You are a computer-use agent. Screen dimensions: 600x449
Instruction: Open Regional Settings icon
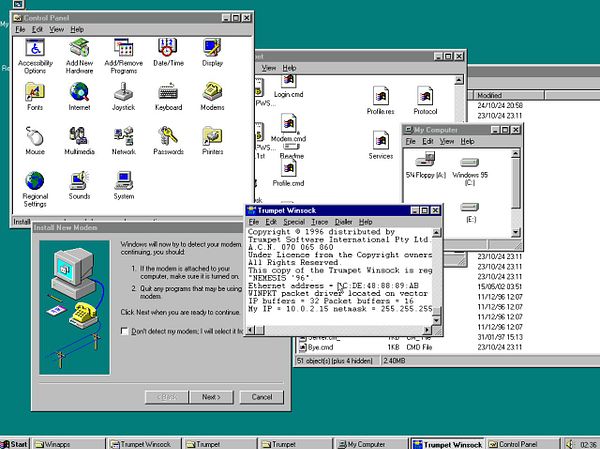tap(35, 189)
